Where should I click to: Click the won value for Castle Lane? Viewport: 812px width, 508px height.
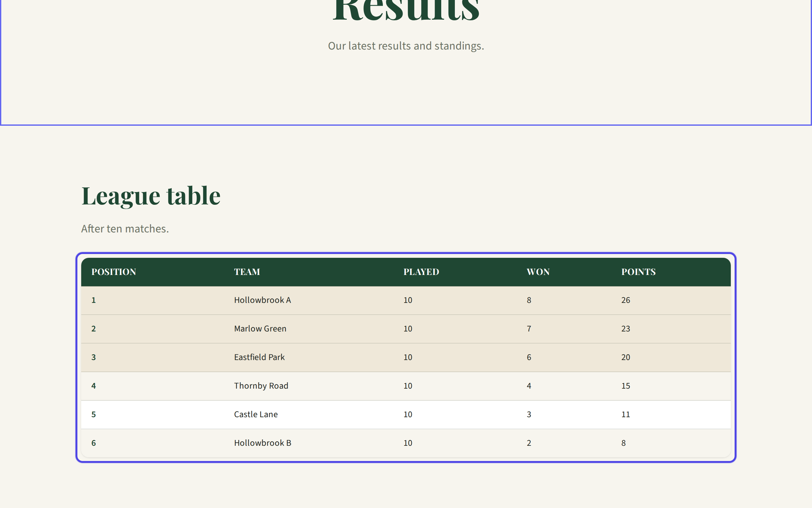(x=529, y=414)
